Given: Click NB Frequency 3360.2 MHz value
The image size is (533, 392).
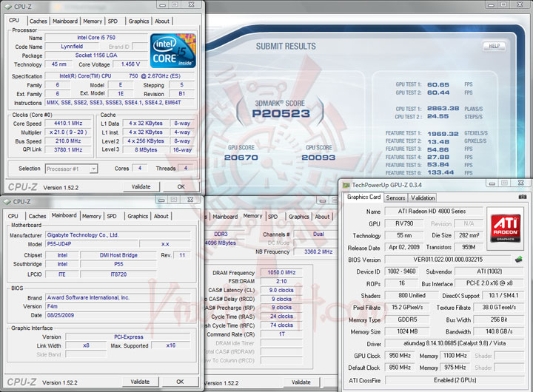Looking at the screenshot, I should click(x=316, y=251).
